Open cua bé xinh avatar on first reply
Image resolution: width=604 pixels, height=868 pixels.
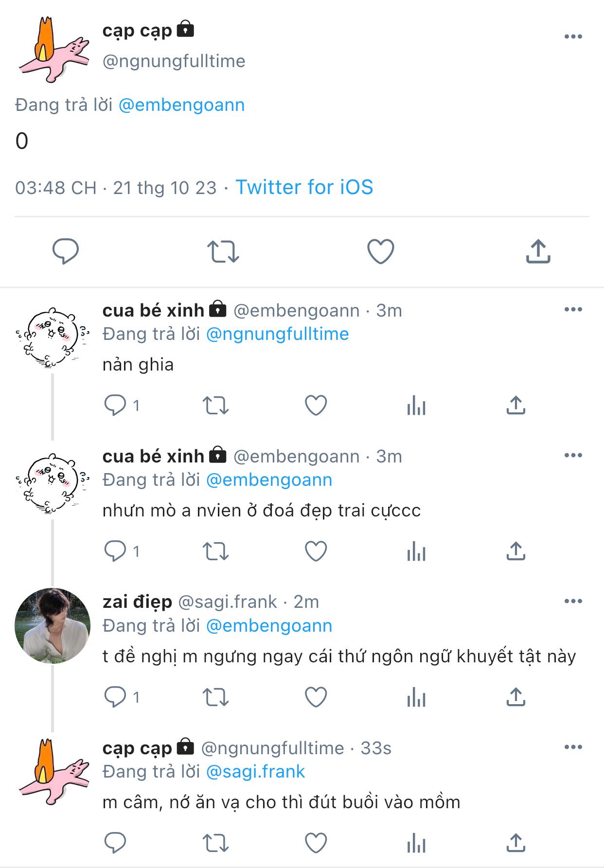53,337
